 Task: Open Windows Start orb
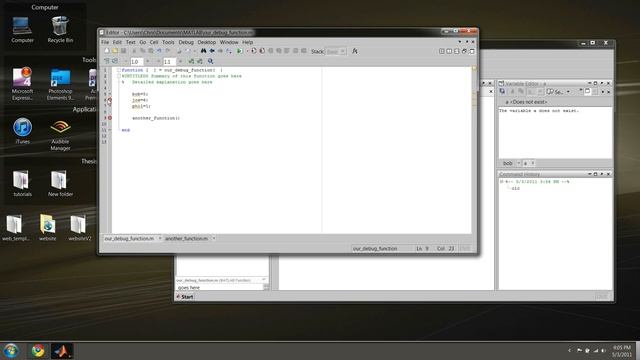coord(11,351)
